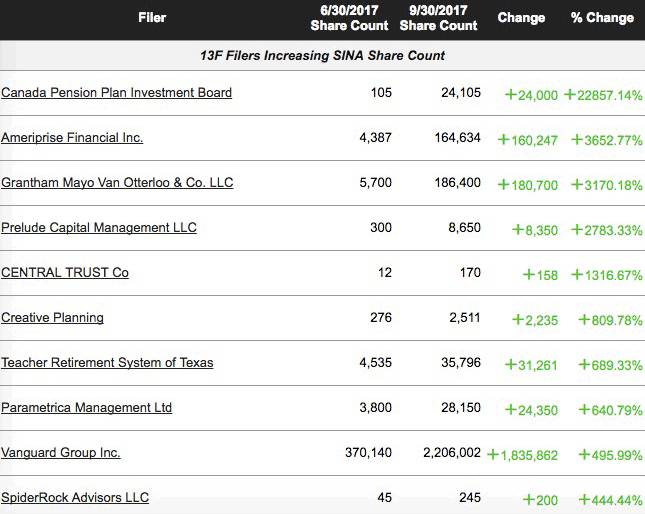Click the +2,235 change value

[x=535, y=320]
